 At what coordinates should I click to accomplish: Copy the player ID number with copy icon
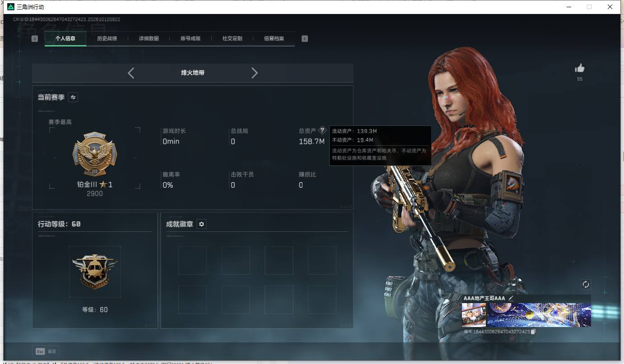(x=533, y=332)
